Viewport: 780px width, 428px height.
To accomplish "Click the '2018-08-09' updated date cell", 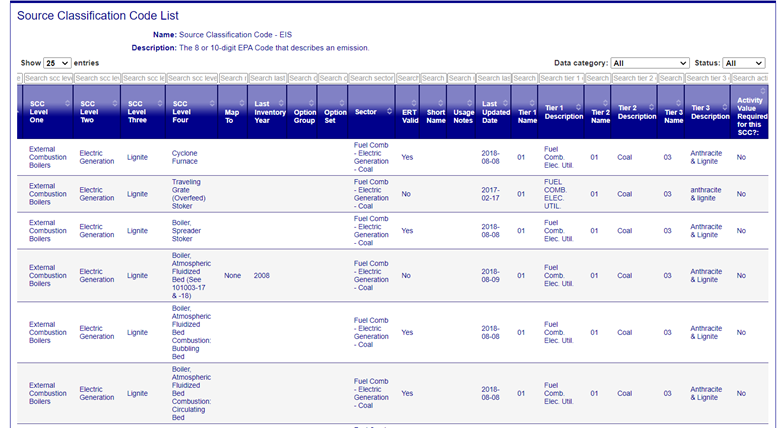I will pos(490,276).
